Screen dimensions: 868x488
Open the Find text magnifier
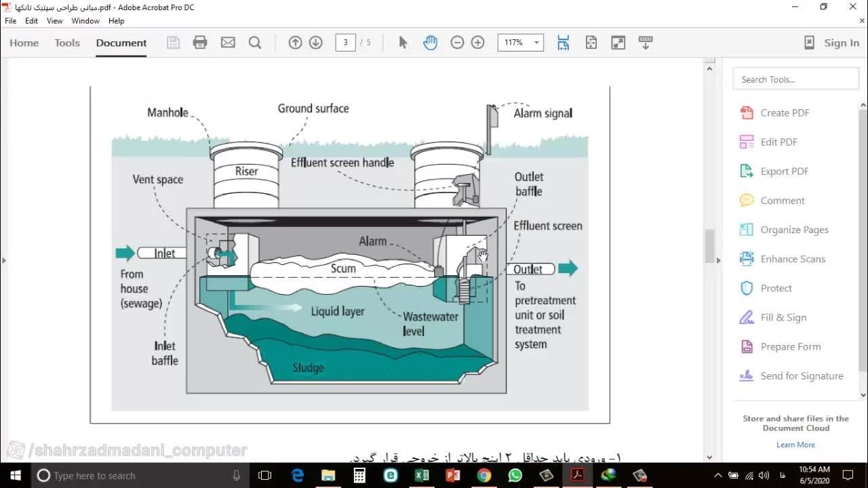point(255,43)
